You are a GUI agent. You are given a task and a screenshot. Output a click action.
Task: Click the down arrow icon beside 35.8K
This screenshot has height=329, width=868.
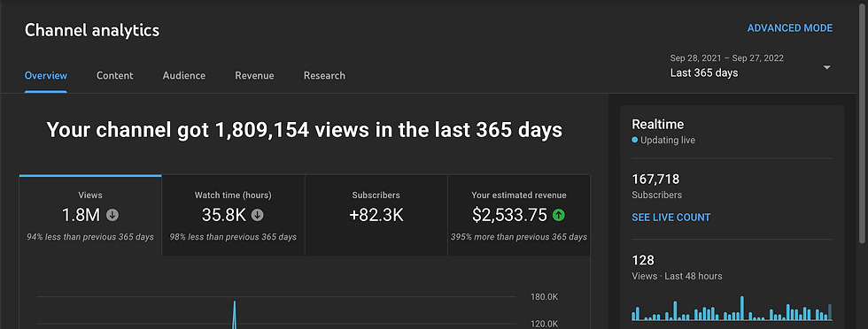coord(258,215)
